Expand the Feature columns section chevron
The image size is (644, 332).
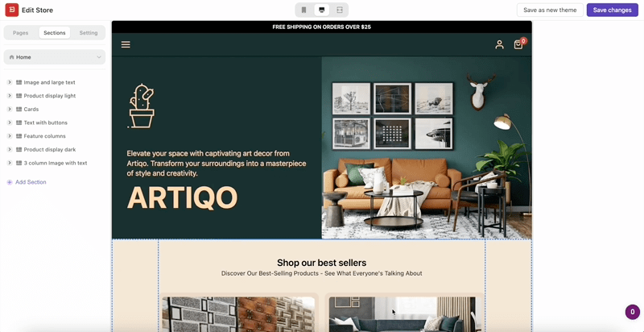(10, 136)
